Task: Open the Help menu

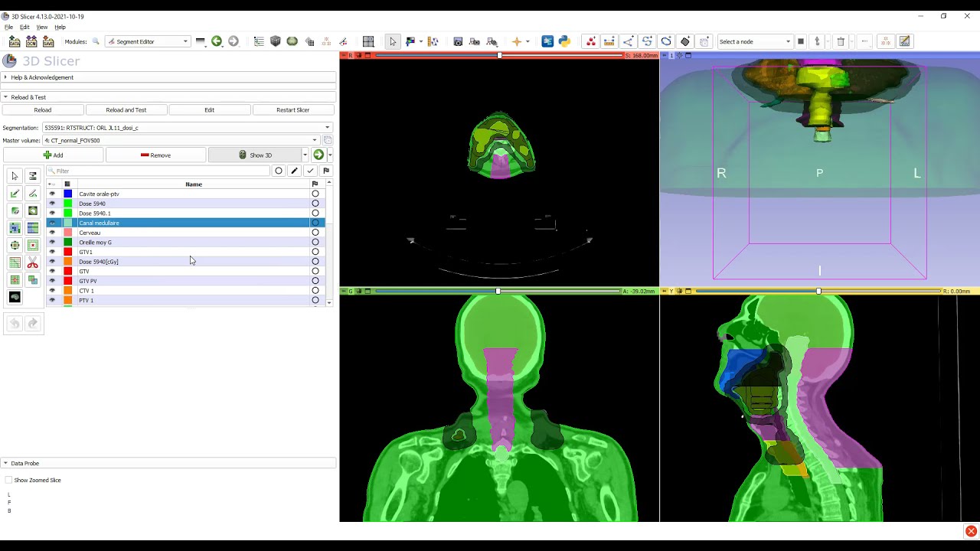Action: coord(60,27)
